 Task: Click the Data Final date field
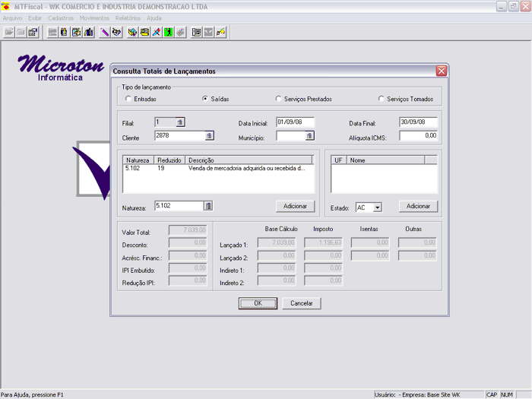(418, 122)
